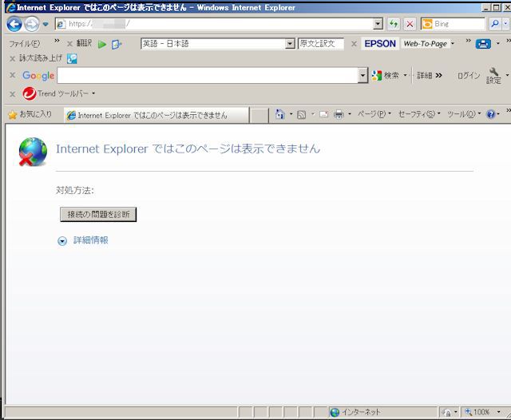This screenshot has width=511, height=420.
Task: Open the 検索 options dropdown arrow
Action: 405,76
